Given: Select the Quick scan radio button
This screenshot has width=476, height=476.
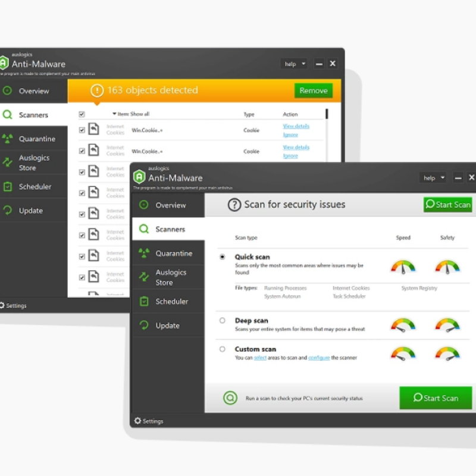Looking at the screenshot, I should pos(223,256).
